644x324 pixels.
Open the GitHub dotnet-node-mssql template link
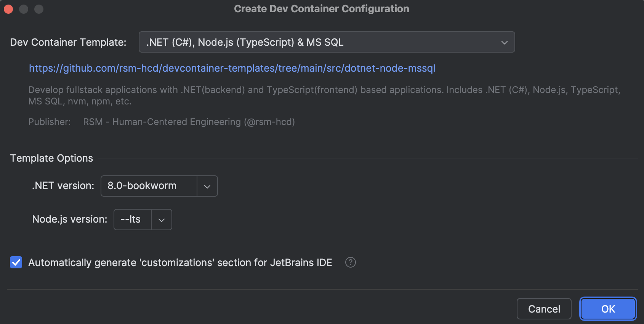232,68
